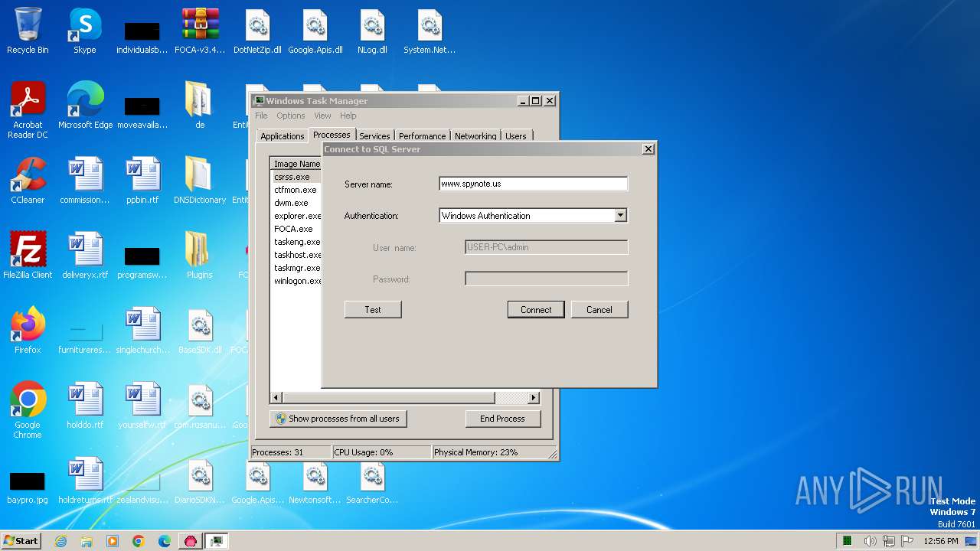
Task: Switch to the Applications tab
Action: [283, 136]
